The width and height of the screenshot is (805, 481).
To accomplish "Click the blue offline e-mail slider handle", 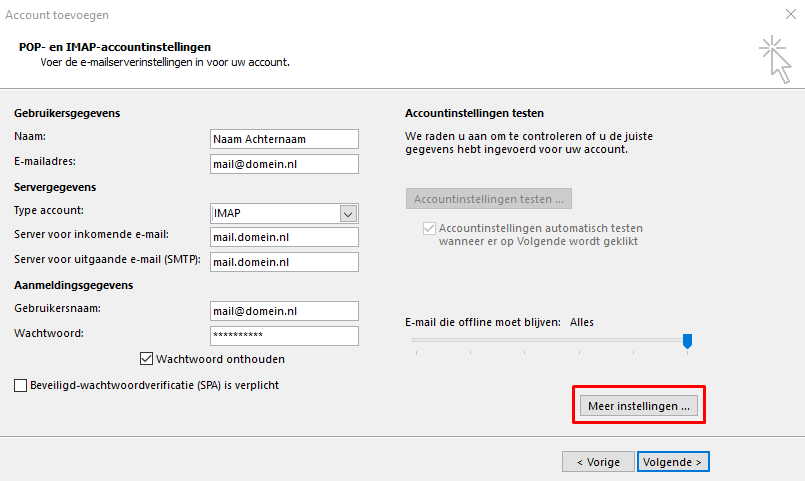I will click(x=687, y=341).
